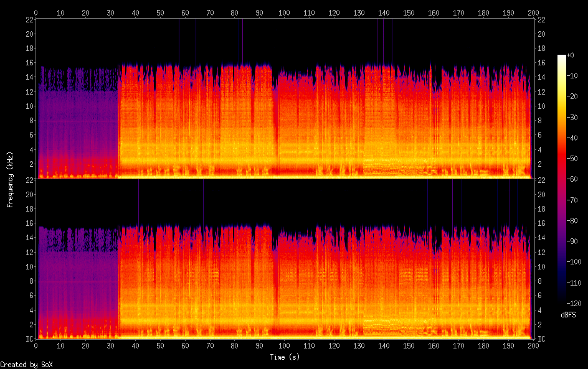Screen dimensions: 588x369
Task: Click the lower channel's left-axis DC label
Action: [29, 339]
